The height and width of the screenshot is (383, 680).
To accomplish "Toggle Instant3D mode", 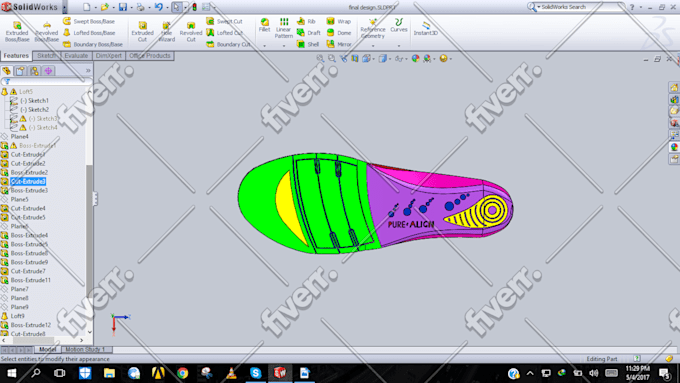I will pyautogui.click(x=425, y=29).
